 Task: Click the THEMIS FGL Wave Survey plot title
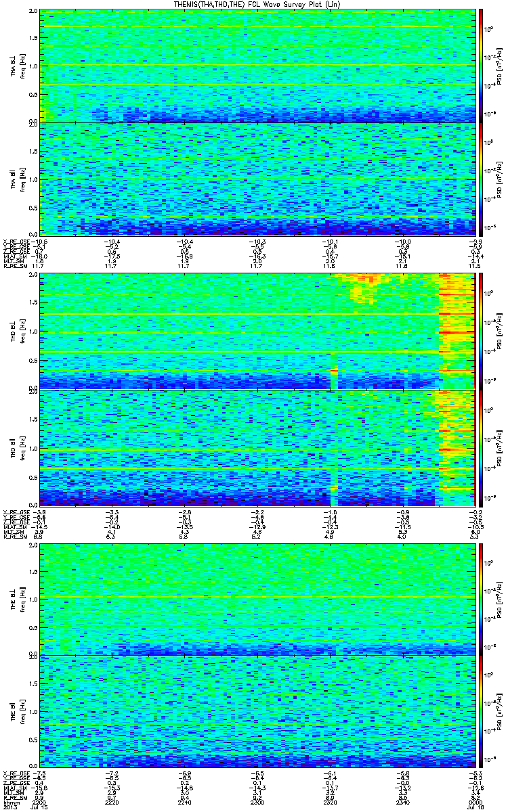pyautogui.click(x=253, y=5)
